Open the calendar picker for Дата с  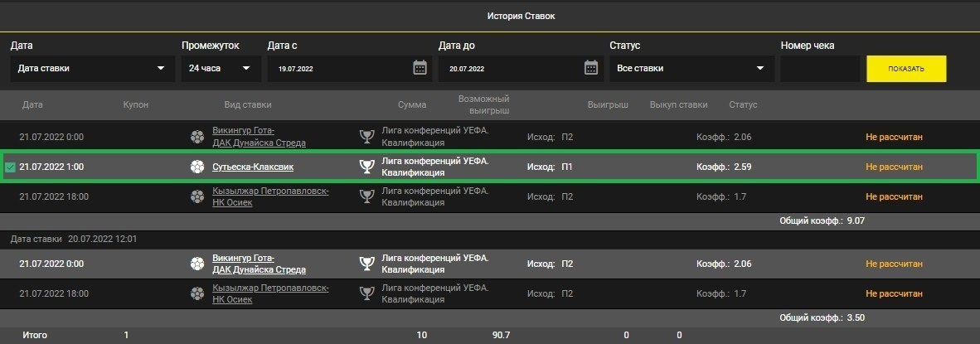click(420, 68)
